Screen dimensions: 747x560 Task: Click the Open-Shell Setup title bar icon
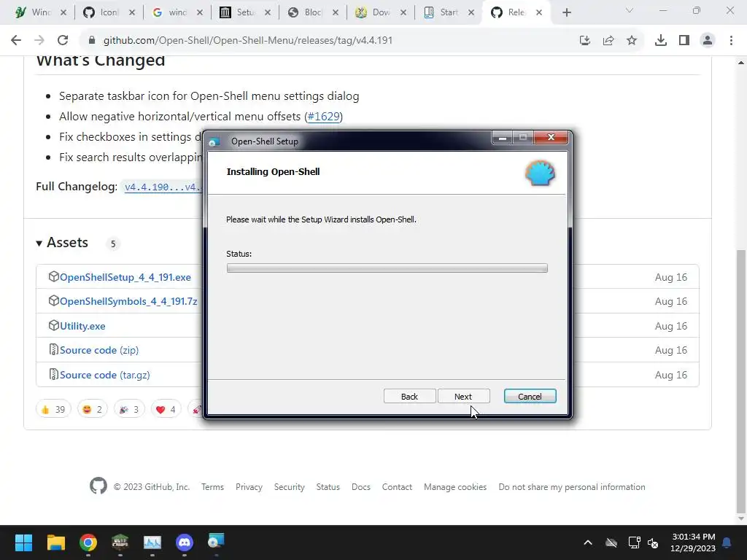click(214, 141)
